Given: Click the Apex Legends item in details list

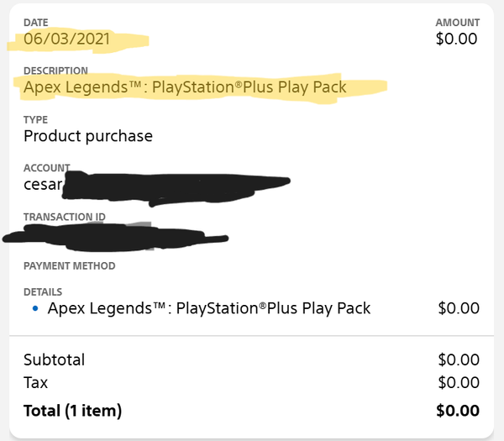Looking at the screenshot, I should point(209,308).
